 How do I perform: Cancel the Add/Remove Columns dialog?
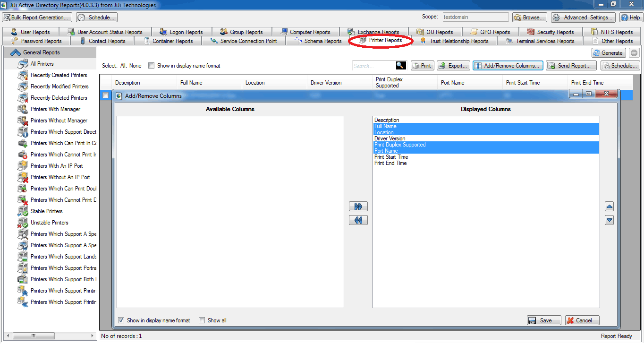pyautogui.click(x=582, y=320)
